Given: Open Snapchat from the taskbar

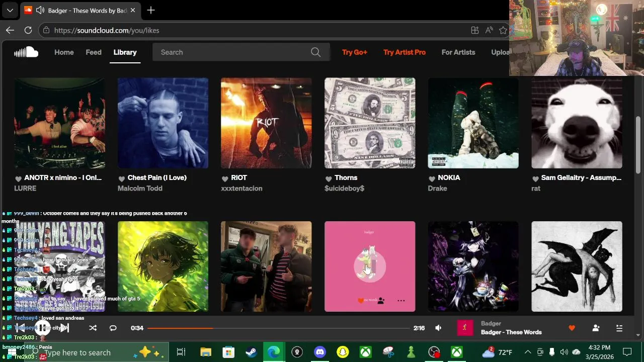Looking at the screenshot, I should click(x=343, y=352).
